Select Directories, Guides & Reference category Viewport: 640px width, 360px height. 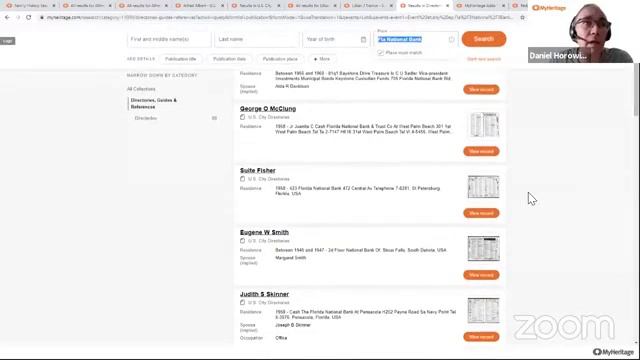coord(154,104)
